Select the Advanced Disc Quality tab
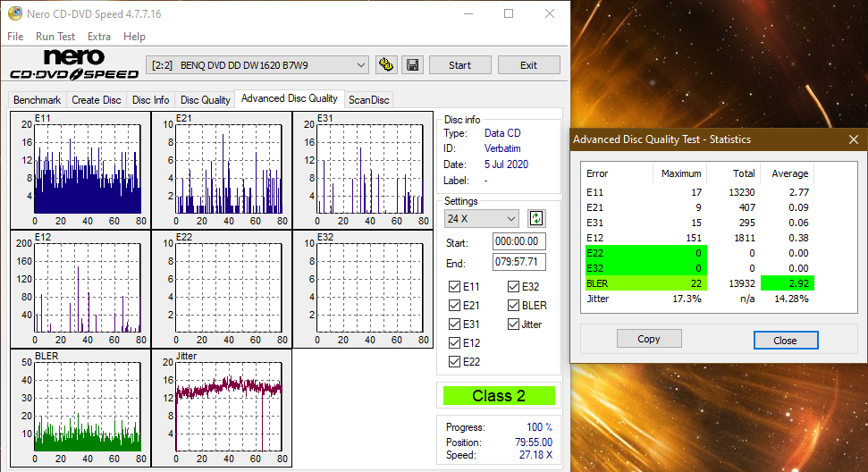 click(290, 98)
